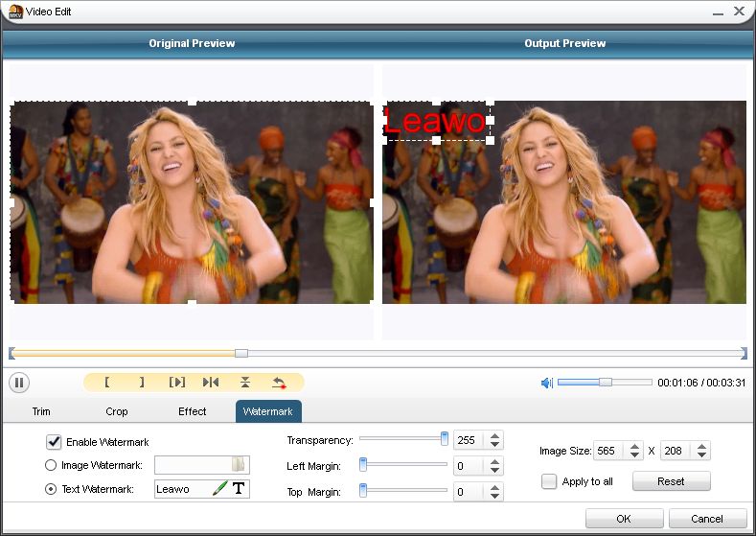The image size is (756, 536).
Task: Decrease image width 565 with down arrow
Action: (x=634, y=454)
